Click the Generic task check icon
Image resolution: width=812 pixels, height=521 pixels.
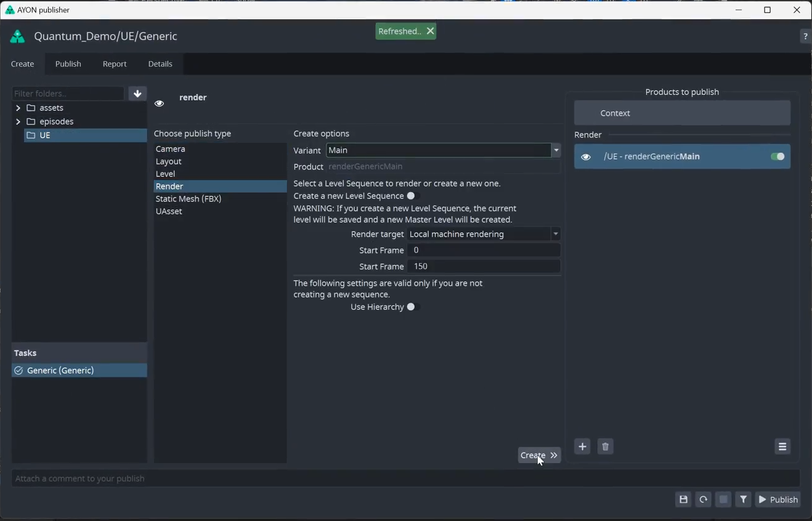point(18,370)
